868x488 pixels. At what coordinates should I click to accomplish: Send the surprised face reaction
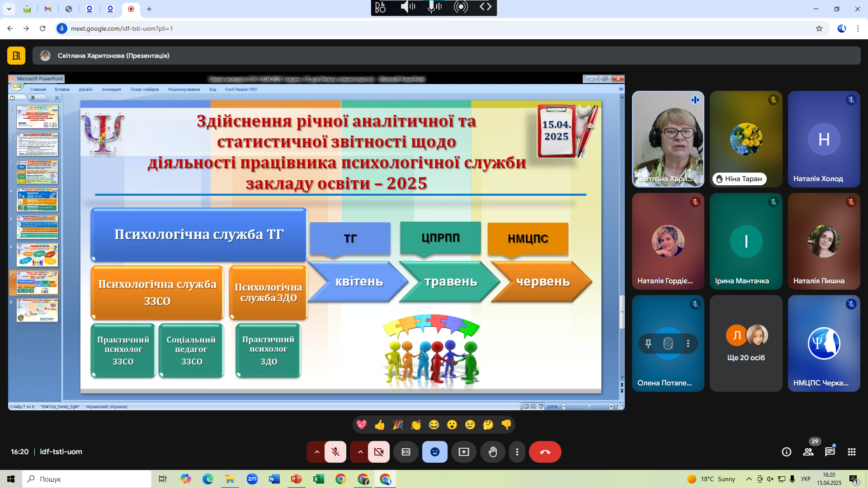452,425
